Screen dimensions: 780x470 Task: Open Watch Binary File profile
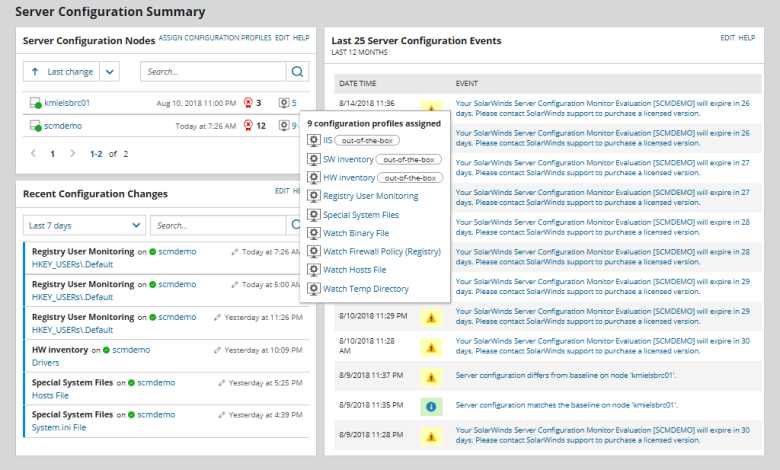tap(356, 233)
